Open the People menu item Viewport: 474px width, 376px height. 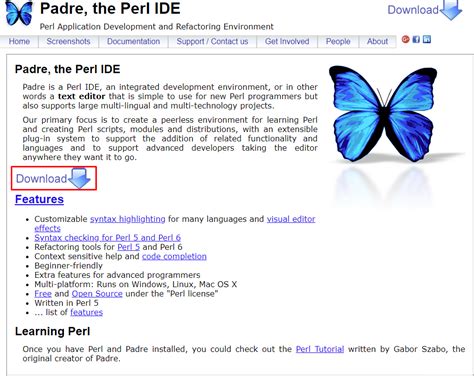click(338, 41)
